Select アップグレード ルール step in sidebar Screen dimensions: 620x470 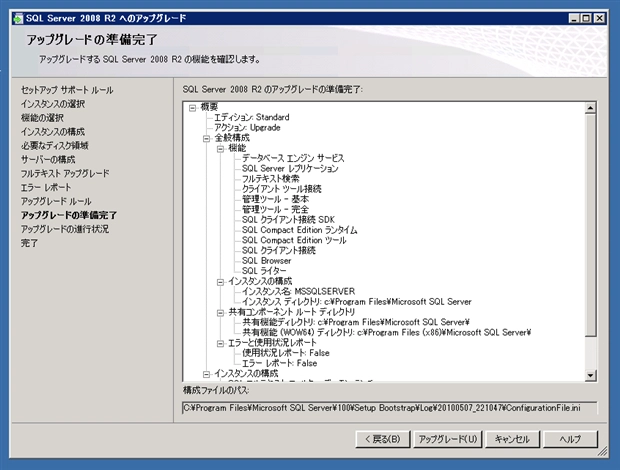coord(56,201)
